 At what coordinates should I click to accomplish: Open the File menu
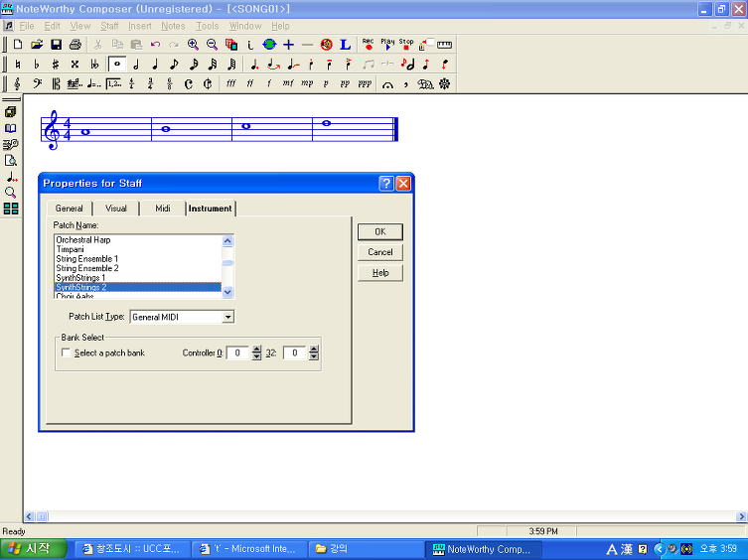coord(26,26)
